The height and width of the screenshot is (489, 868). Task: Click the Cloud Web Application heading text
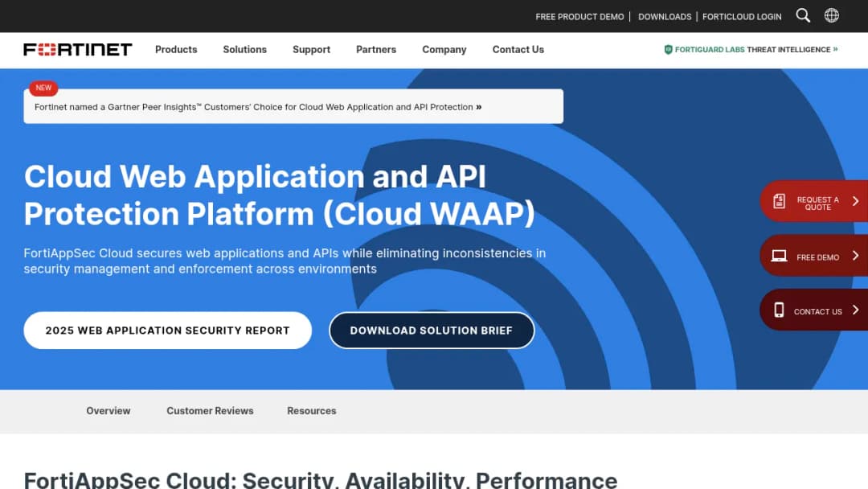tap(280, 195)
